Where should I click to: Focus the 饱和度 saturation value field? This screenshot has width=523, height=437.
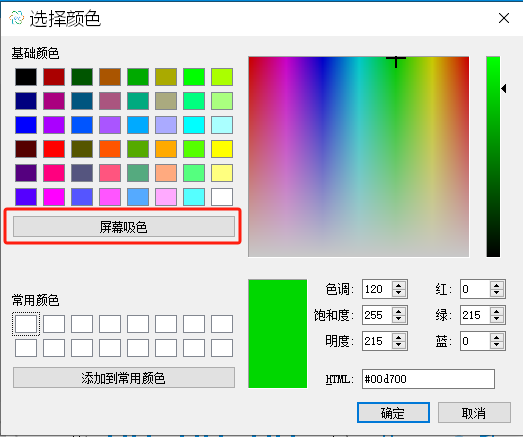click(x=377, y=315)
